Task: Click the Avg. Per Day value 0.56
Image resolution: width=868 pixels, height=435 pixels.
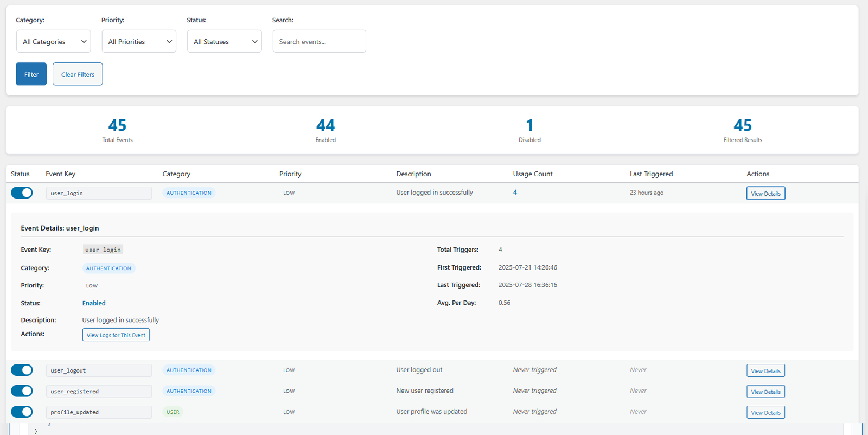Action: (x=505, y=303)
